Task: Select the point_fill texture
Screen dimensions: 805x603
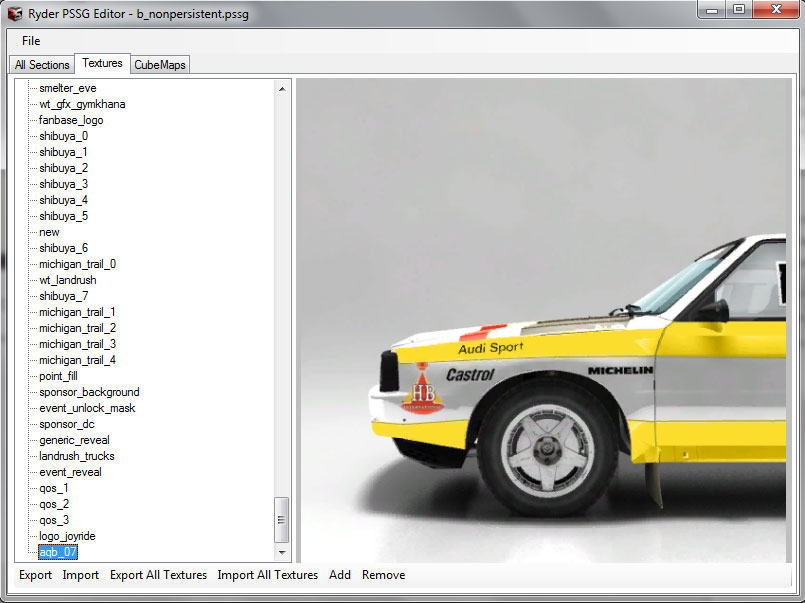Action: (x=58, y=376)
